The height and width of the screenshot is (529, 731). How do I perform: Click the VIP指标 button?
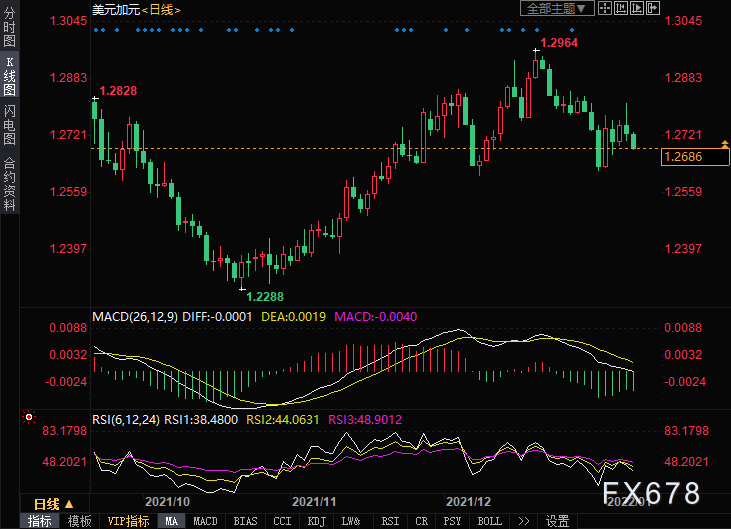tap(128, 521)
